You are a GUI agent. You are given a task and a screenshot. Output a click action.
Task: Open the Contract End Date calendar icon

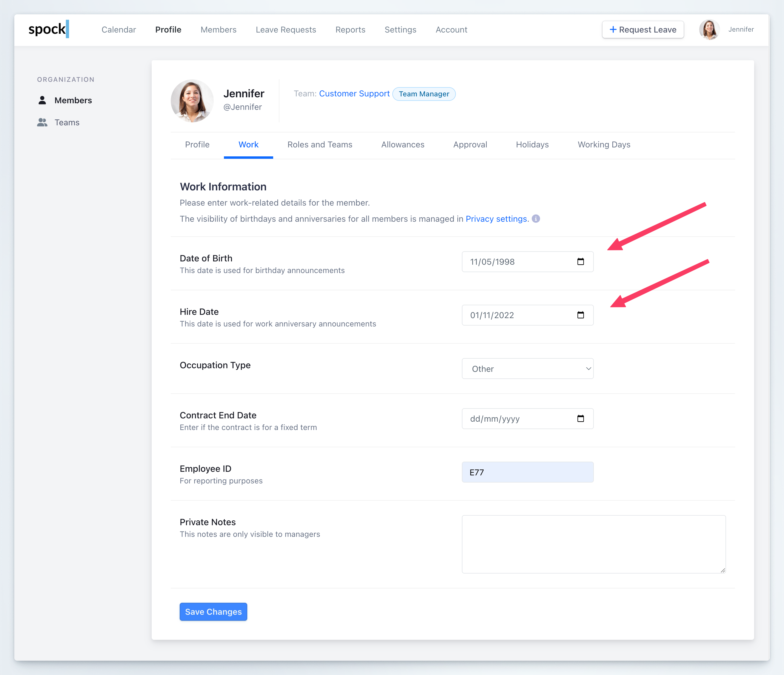click(580, 419)
